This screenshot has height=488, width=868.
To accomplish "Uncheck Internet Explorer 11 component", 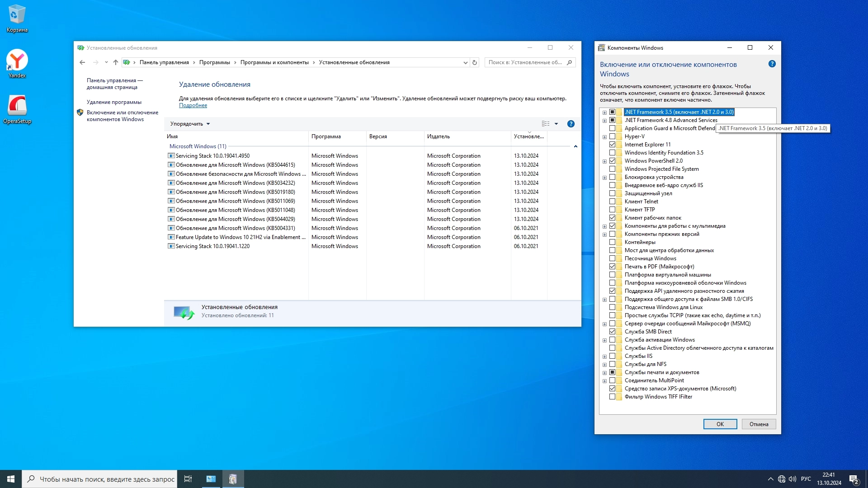I will tap(613, 145).
